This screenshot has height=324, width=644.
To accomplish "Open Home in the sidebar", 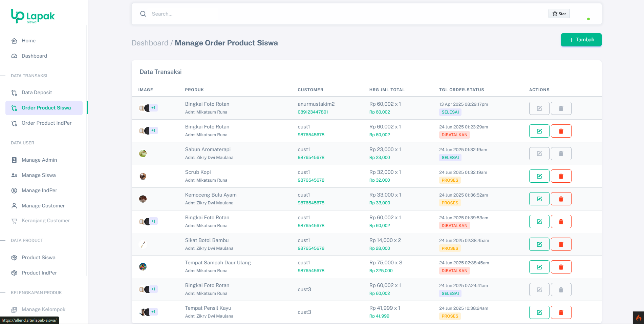I will click(x=28, y=41).
